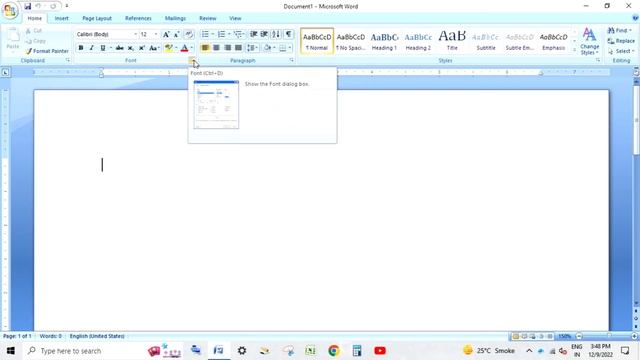Select the Format Painter tool
The width and height of the screenshot is (640, 360).
coord(47,51)
